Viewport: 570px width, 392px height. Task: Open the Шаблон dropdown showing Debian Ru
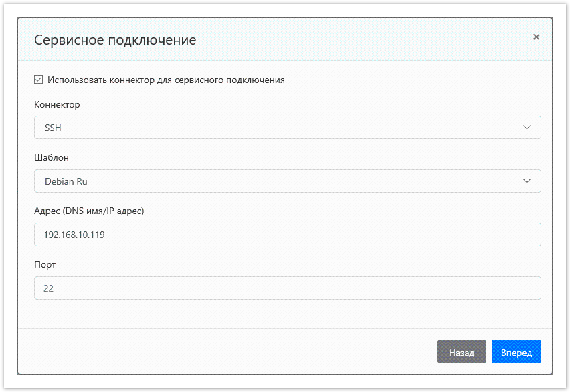(x=287, y=181)
